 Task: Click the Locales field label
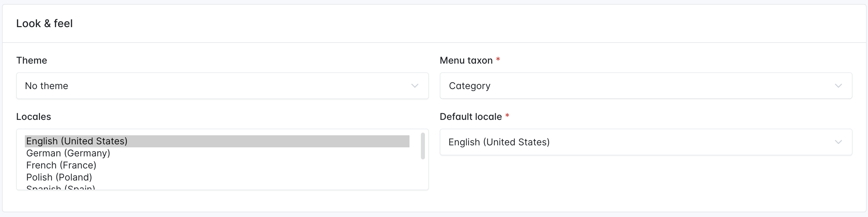(34, 117)
